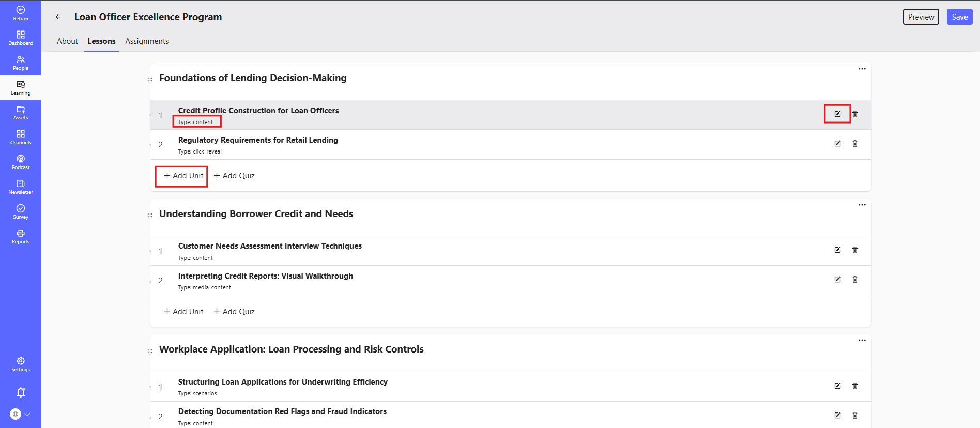Select the Lessons tab
Viewport: 980px width, 428px height.
pyautogui.click(x=101, y=41)
